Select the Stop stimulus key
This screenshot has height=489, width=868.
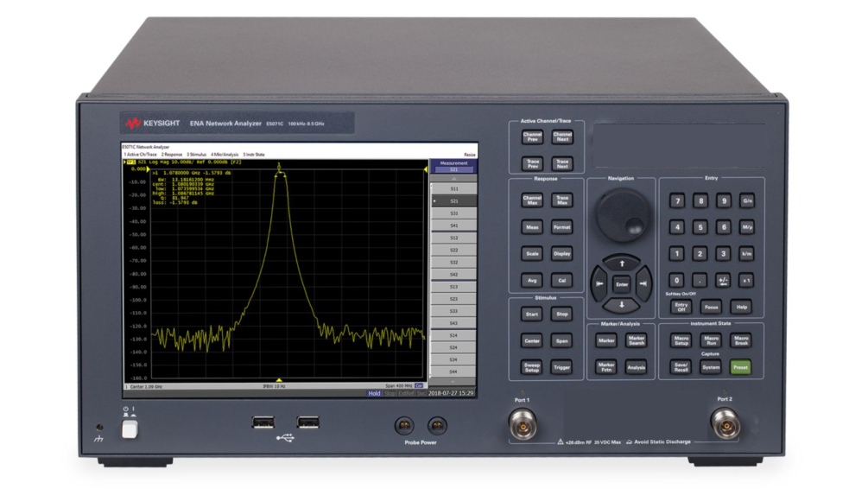562,314
